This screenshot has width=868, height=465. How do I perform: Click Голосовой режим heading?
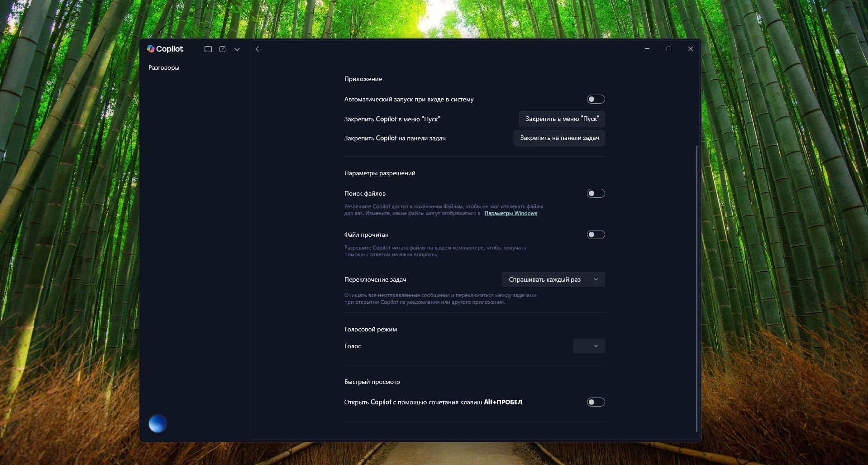(x=371, y=329)
